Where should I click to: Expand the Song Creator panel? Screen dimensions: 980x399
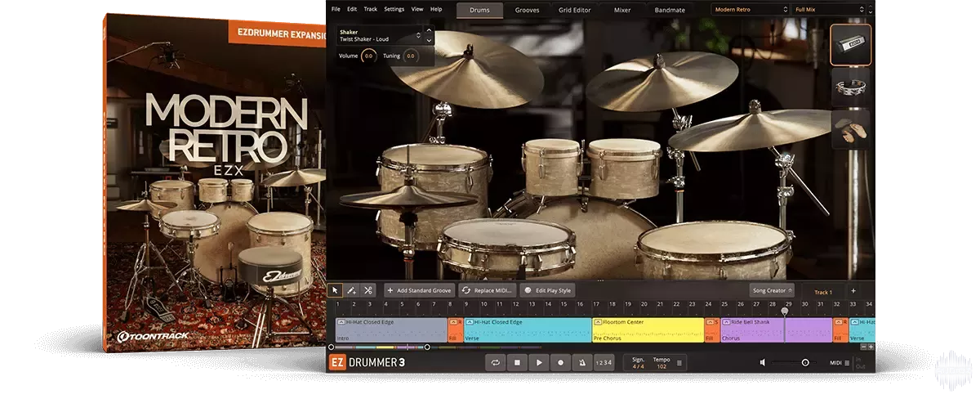(x=772, y=290)
